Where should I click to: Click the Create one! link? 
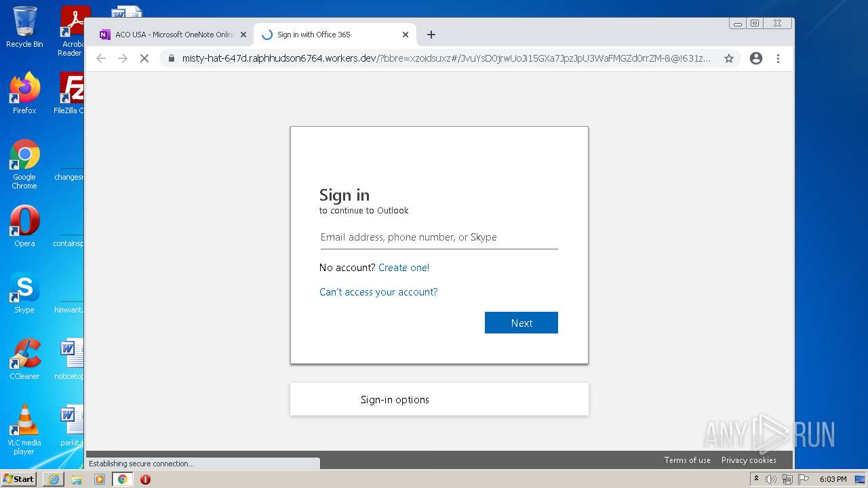tap(403, 268)
